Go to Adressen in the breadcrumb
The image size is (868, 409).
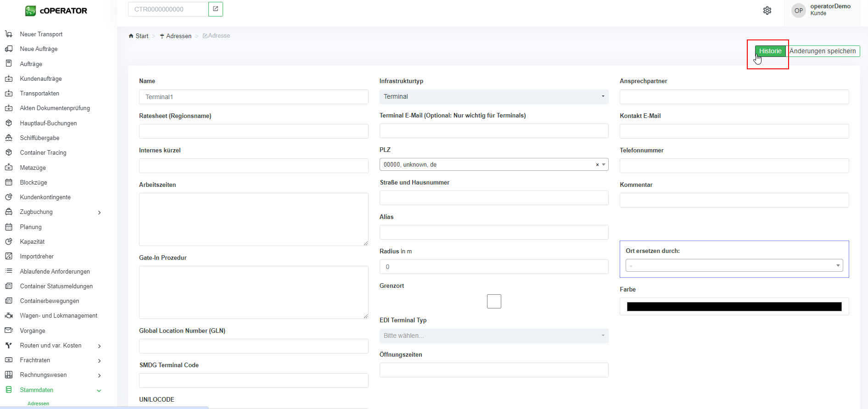coord(179,36)
